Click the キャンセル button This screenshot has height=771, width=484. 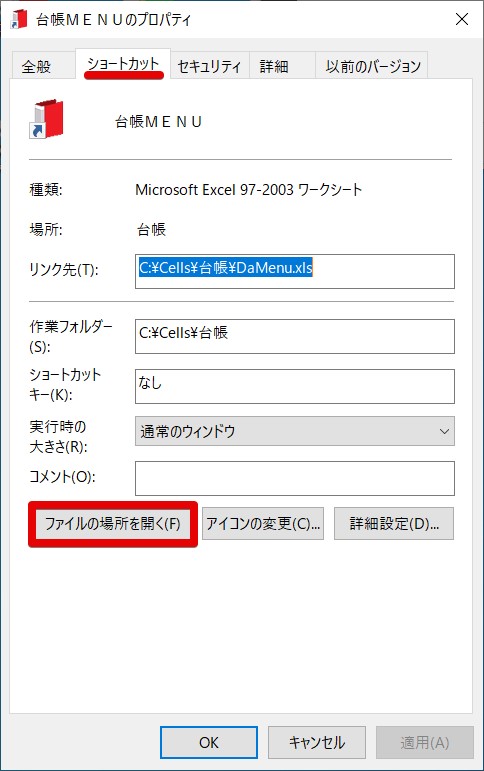316,742
